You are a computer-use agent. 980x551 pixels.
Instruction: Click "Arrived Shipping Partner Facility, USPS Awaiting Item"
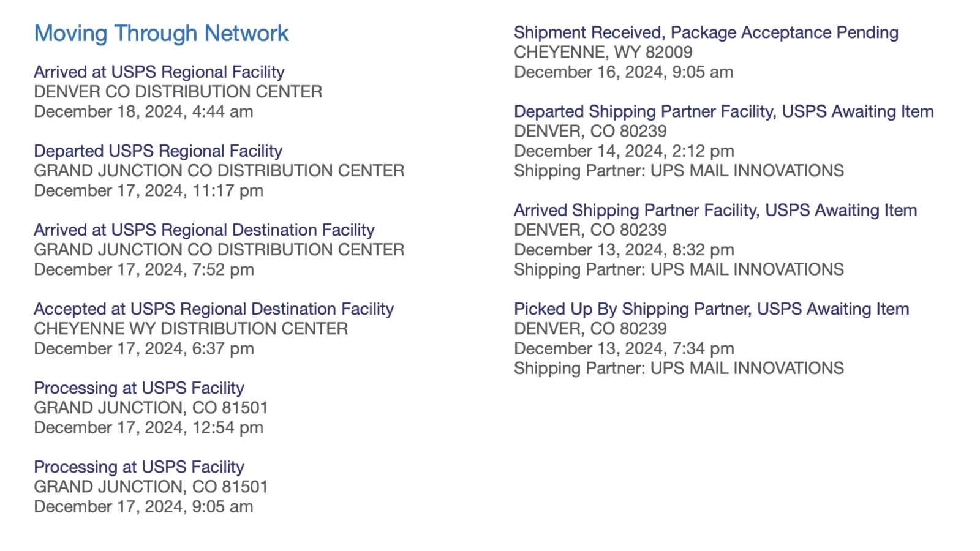715,210
